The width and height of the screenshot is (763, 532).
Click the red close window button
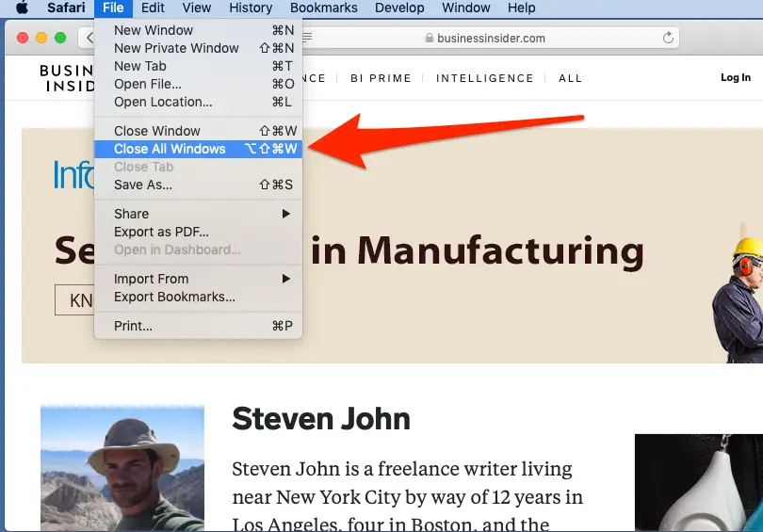tap(23, 38)
